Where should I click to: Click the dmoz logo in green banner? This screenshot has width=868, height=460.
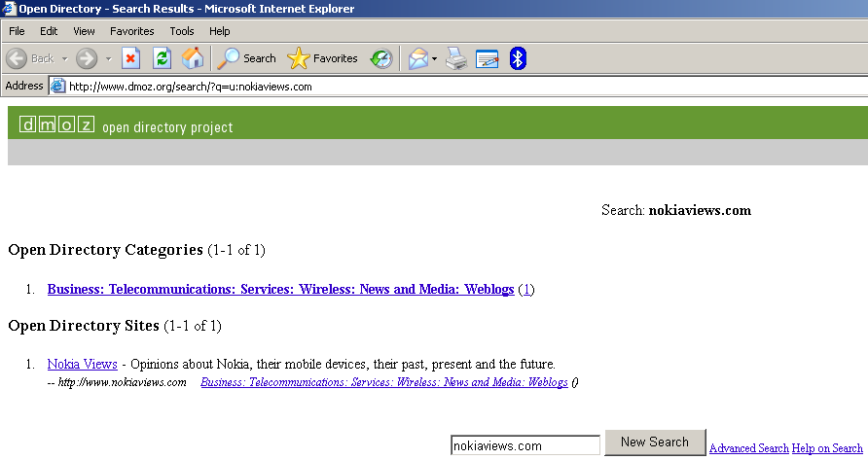(57, 124)
